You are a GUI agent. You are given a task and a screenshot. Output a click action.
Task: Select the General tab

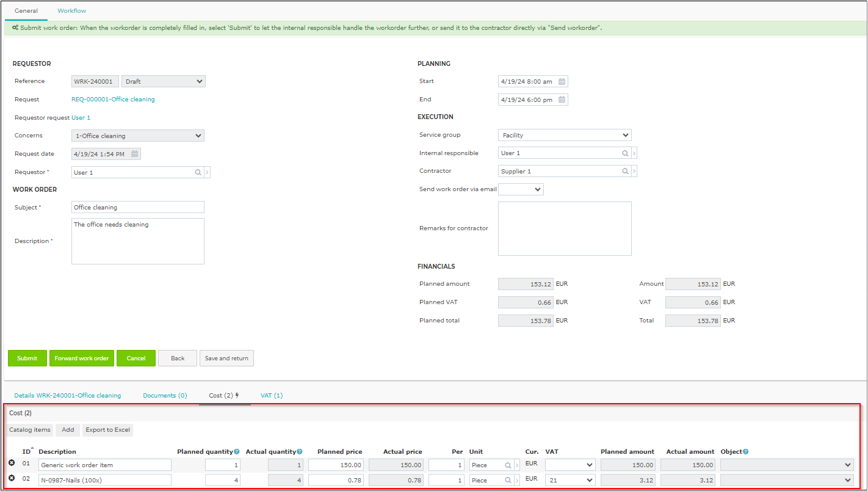click(26, 11)
